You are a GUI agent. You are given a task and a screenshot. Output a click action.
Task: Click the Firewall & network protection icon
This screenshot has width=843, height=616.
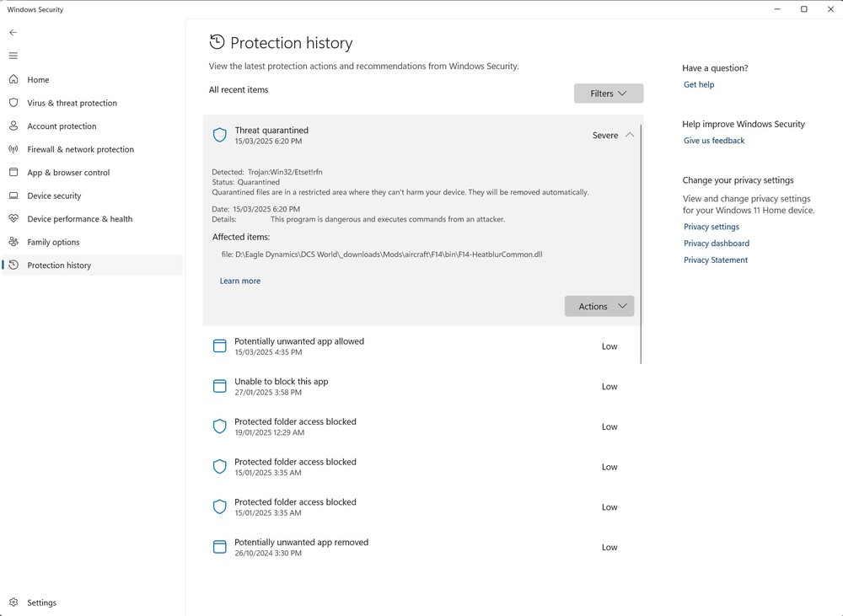[13, 149]
